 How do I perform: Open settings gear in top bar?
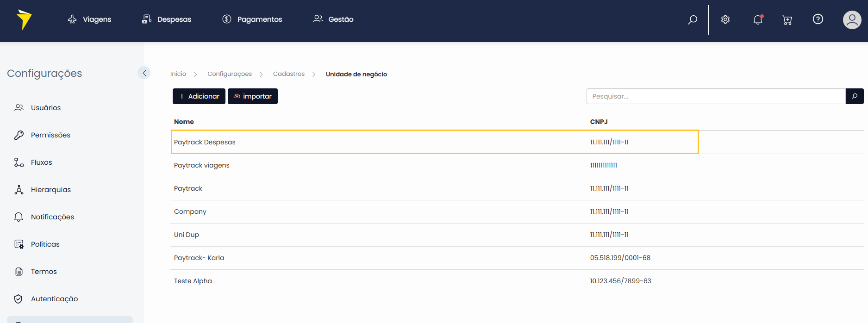click(x=725, y=19)
